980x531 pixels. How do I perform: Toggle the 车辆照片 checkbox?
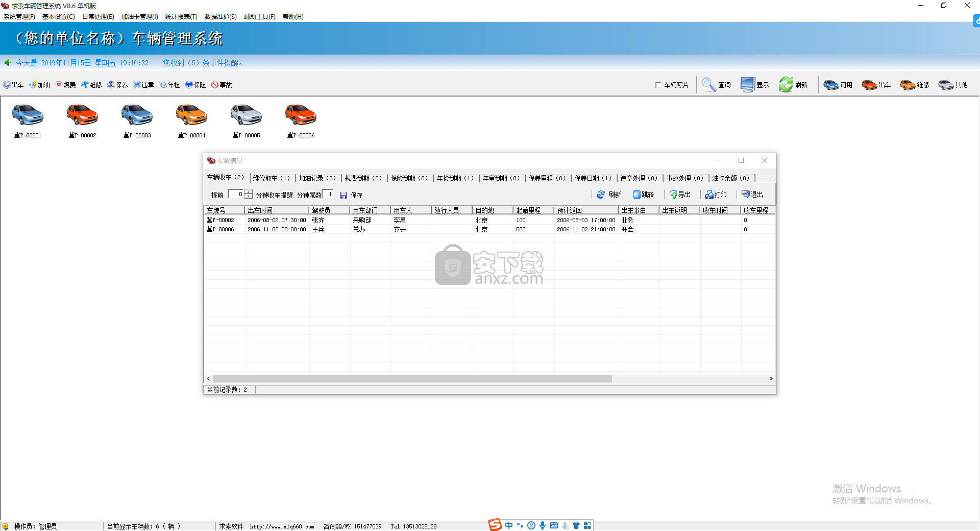(658, 85)
